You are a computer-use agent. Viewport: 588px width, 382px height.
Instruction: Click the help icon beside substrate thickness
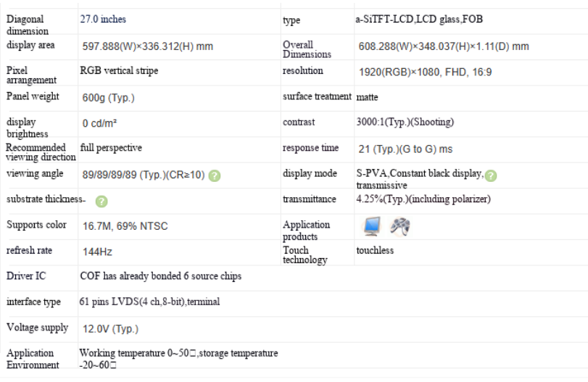coord(102,202)
